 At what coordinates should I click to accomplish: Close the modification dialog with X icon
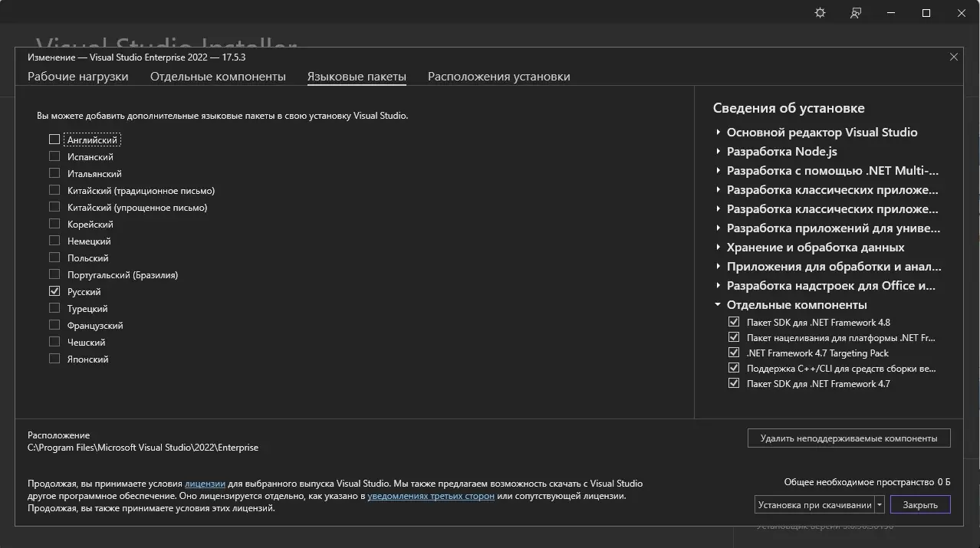(954, 57)
